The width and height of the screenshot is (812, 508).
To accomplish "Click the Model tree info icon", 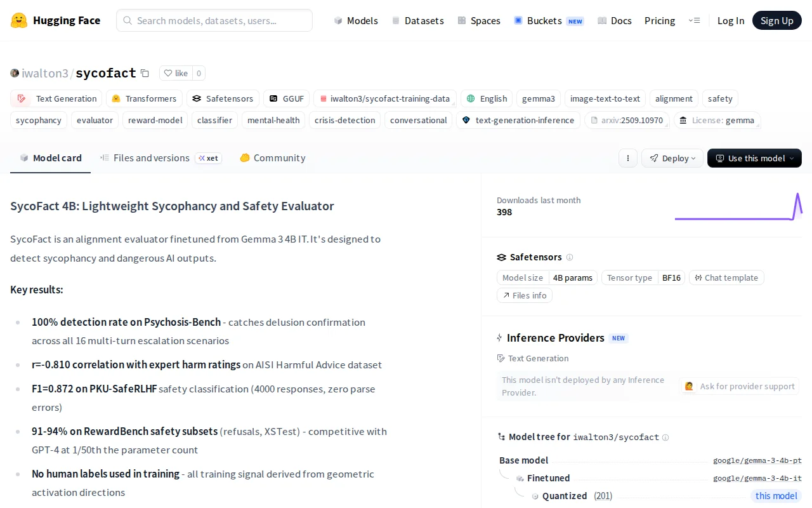I will (x=665, y=437).
